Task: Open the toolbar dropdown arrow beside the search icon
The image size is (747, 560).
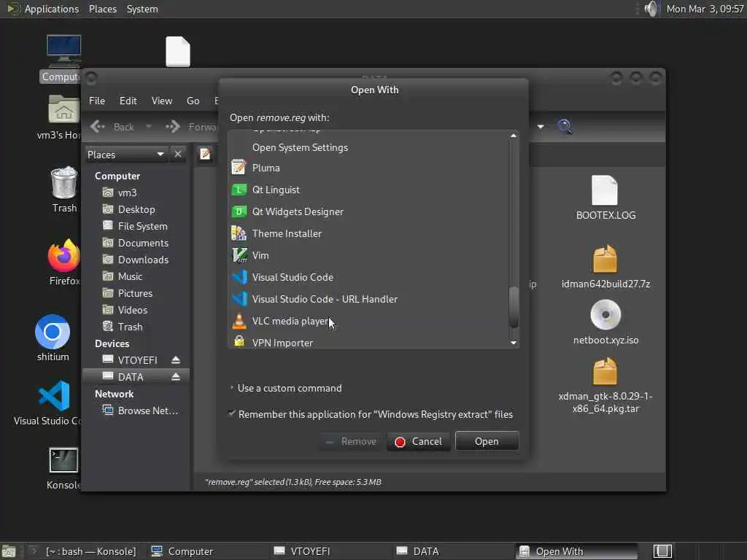Action: point(541,127)
